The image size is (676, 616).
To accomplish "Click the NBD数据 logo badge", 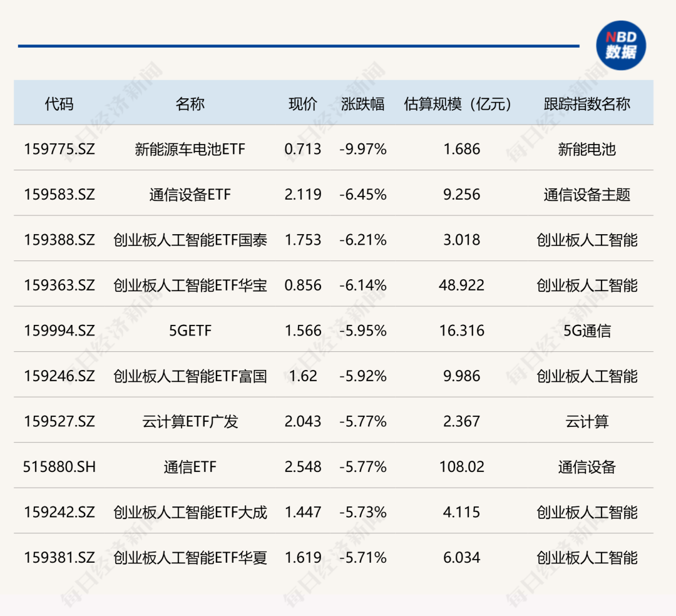I will 621,45.
